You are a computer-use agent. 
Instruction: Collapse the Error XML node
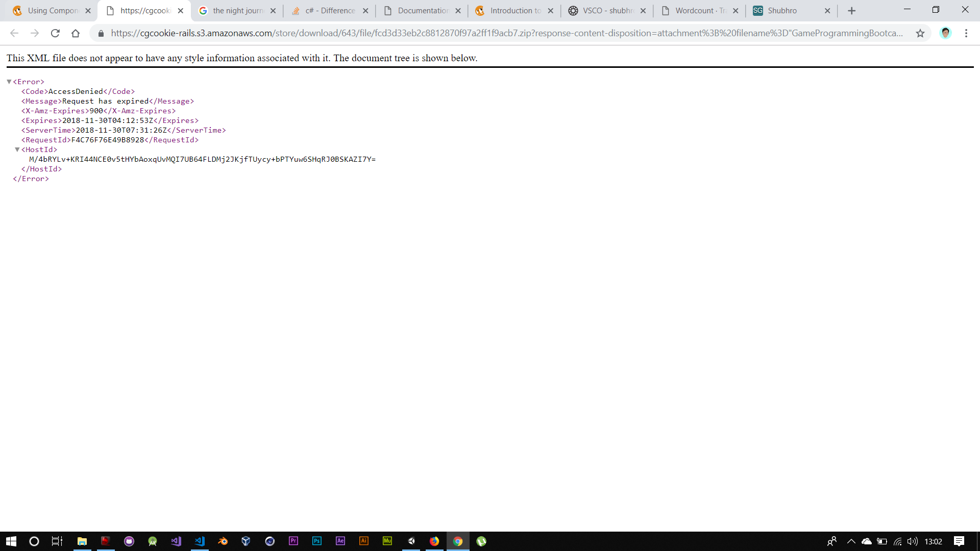pos(9,82)
